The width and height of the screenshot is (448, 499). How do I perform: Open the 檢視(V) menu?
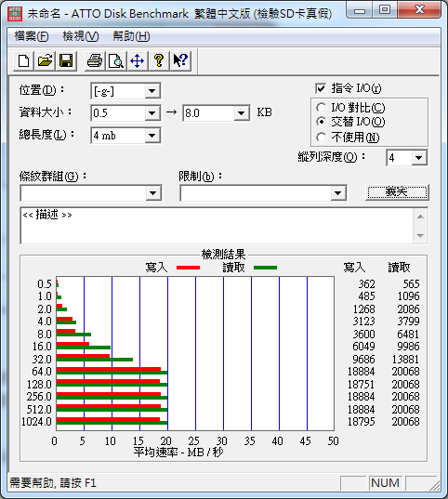[x=81, y=36]
